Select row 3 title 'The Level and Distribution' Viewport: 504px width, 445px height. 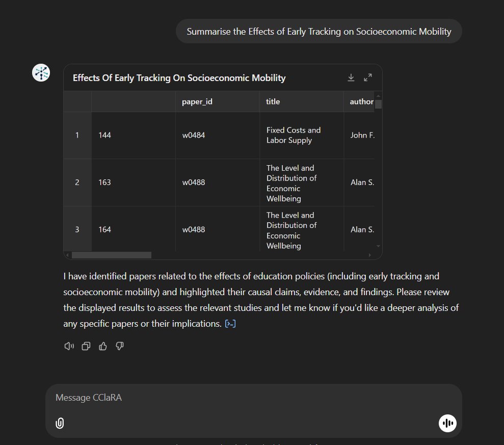pyautogui.click(x=302, y=230)
